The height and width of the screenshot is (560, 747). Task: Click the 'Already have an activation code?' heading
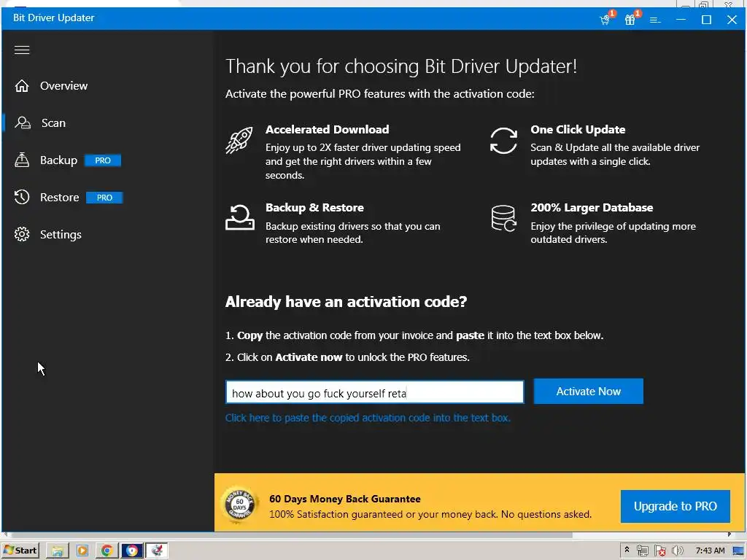click(346, 302)
